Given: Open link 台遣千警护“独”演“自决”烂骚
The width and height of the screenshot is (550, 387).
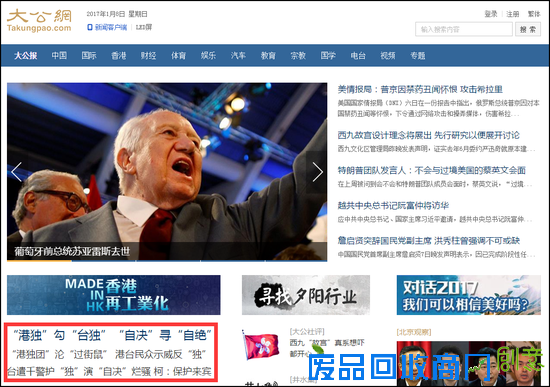Looking at the screenshot, I should (x=79, y=371).
